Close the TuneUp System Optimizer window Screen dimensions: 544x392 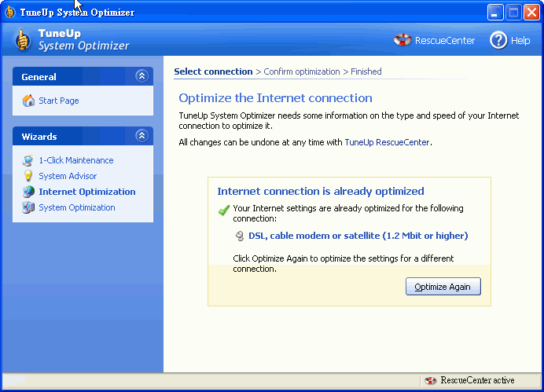coord(531,12)
